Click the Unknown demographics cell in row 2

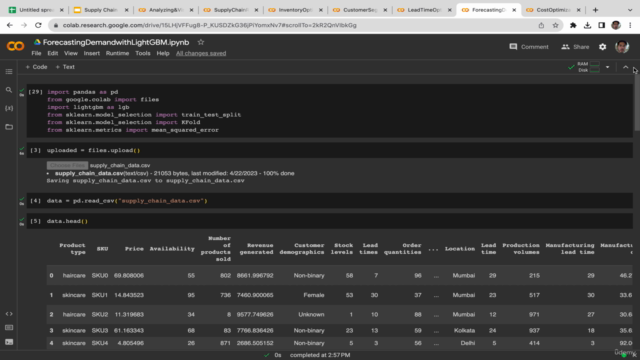pyautogui.click(x=311, y=314)
